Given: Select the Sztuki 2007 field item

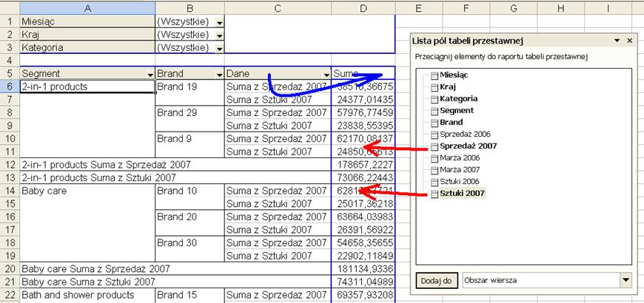Looking at the screenshot, I should pos(458,194).
